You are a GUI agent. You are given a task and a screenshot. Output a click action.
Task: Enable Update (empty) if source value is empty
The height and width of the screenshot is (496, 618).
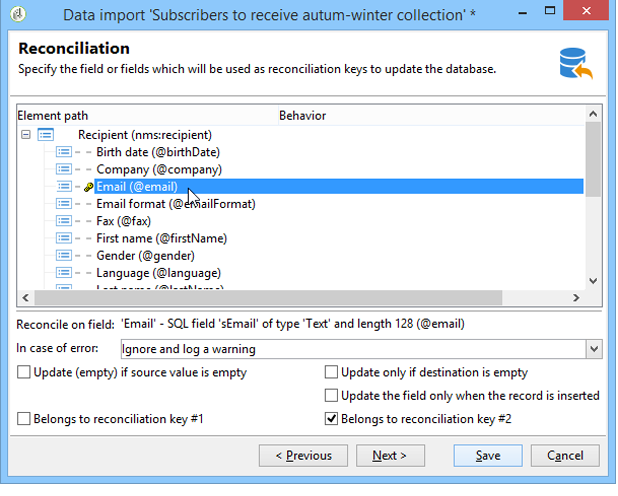(24, 373)
